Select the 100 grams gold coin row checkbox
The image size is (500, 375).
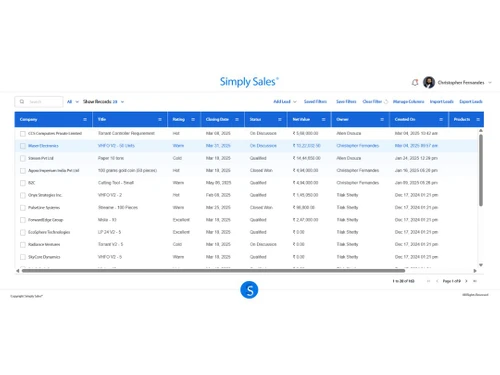coord(23,171)
